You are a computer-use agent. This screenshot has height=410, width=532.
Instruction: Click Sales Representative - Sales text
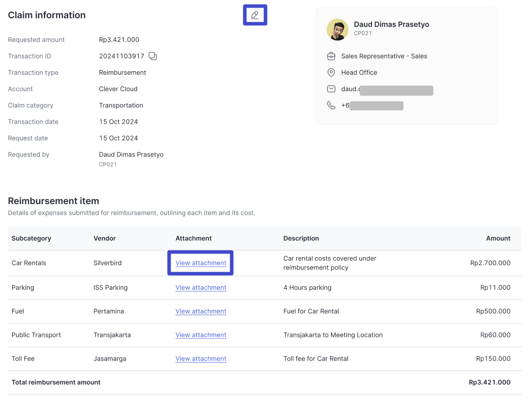tap(384, 56)
